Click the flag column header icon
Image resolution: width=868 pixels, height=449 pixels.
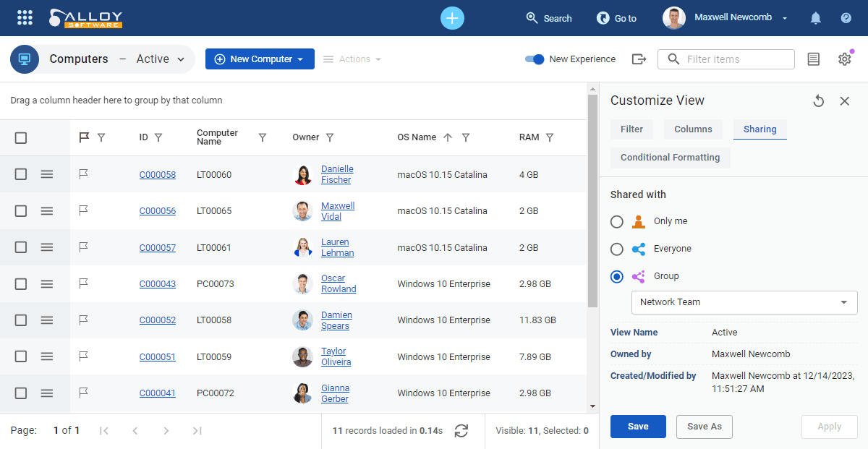84,137
